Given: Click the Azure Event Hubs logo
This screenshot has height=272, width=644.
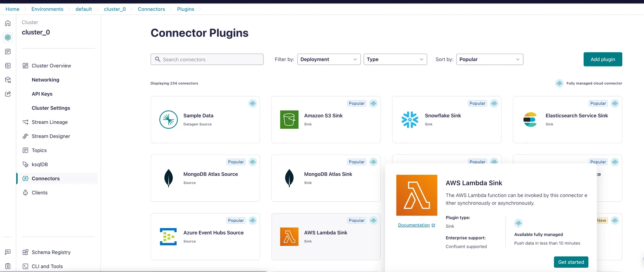Looking at the screenshot, I should click(x=168, y=237).
